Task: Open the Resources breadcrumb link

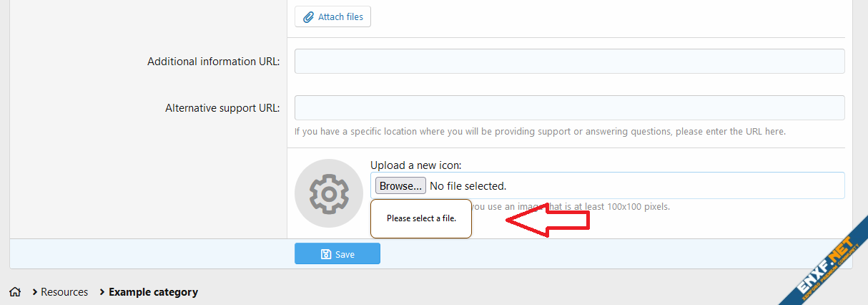Action: [64, 292]
